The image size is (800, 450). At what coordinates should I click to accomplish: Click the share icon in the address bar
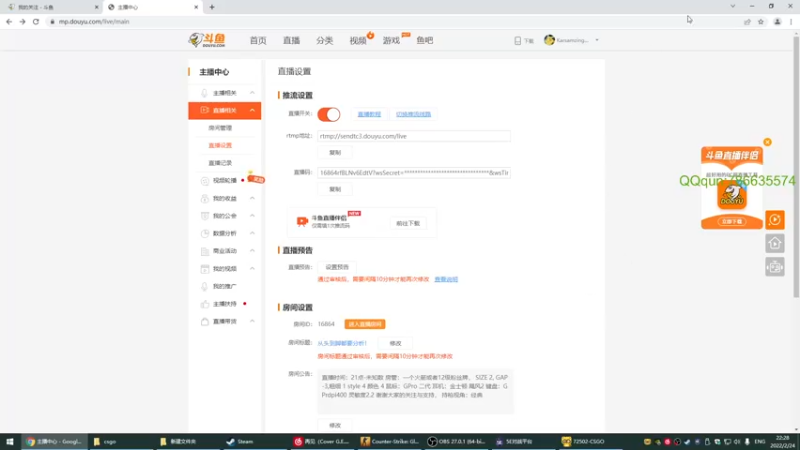tap(747, 21)
